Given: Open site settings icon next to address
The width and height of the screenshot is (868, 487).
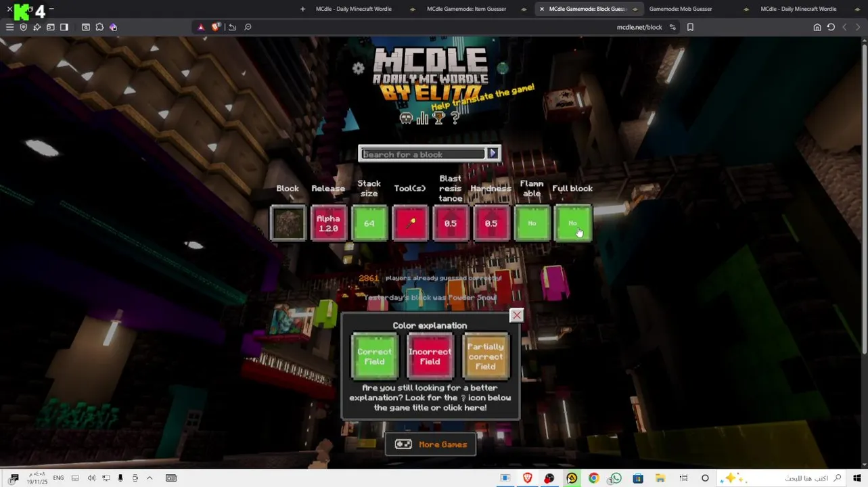Looking at the screenshot, I should click(x=672, y=27).
